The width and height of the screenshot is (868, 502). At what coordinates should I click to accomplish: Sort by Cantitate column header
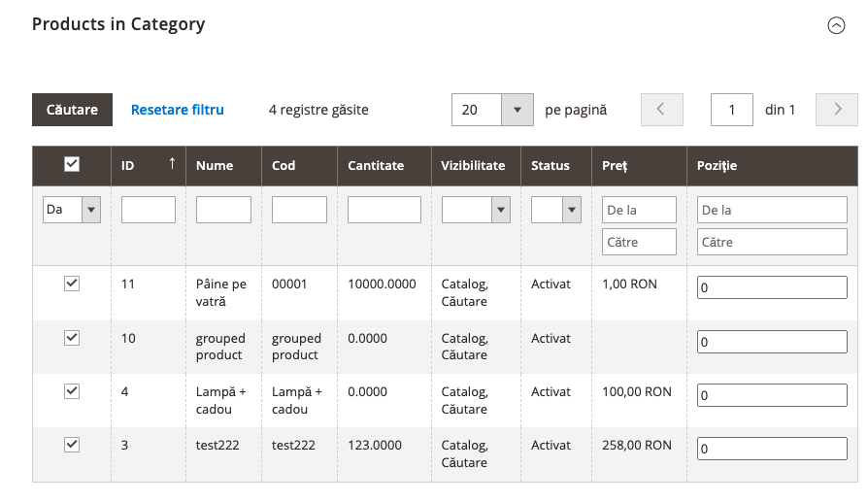pos(384,165)
